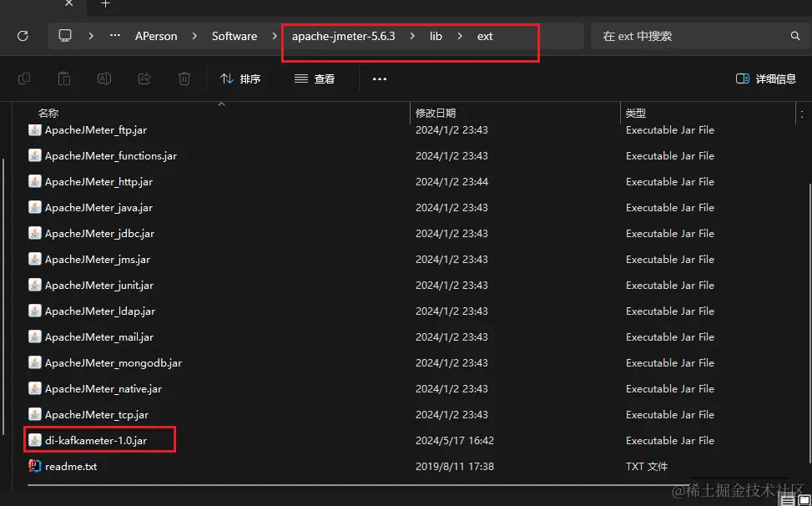Screen dimensions: 812x506
Task: Click the jar icon of ApacheJMeter_jdbc.jar
Action: (35, 234)
